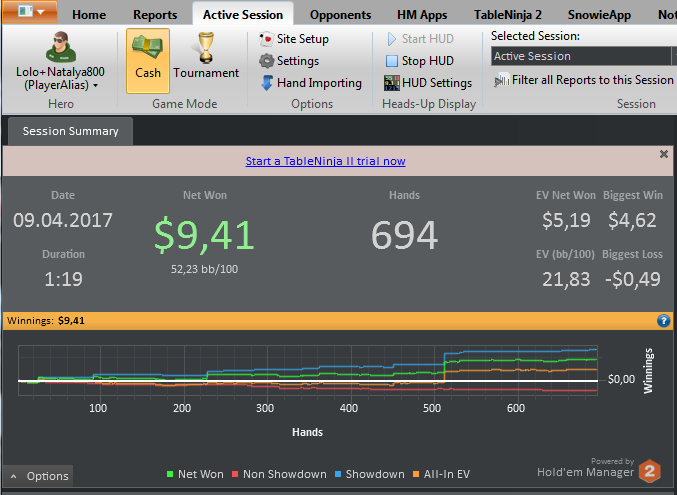Open the SnowieApp tab
The image size is (677, 495).
click(x=599, y=15)
